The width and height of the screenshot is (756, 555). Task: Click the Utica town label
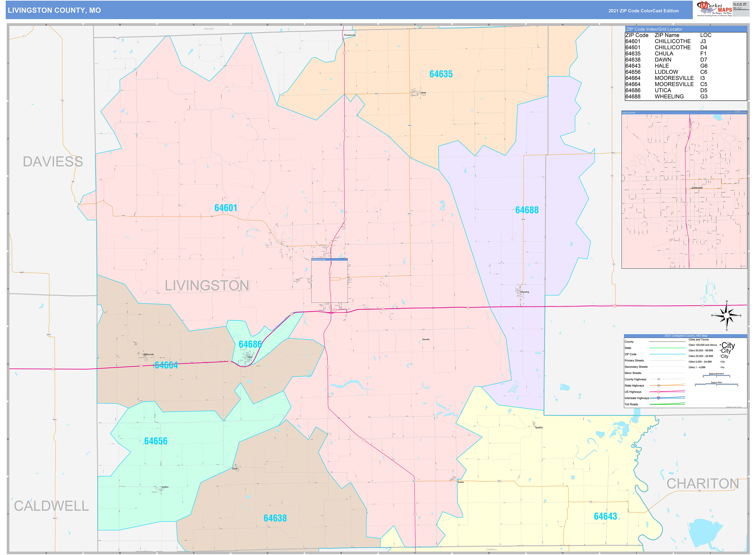click(250, 357)
